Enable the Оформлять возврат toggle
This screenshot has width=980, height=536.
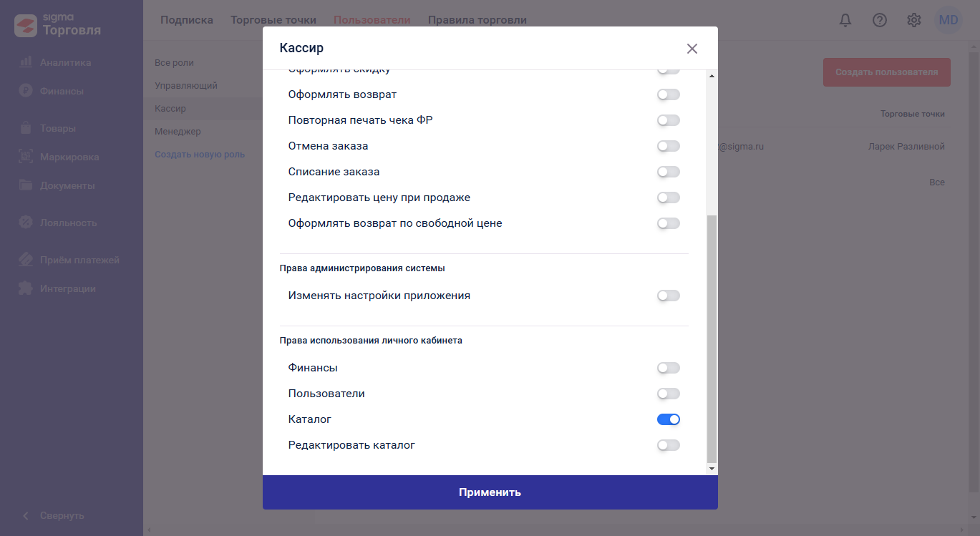coord(669,94)
